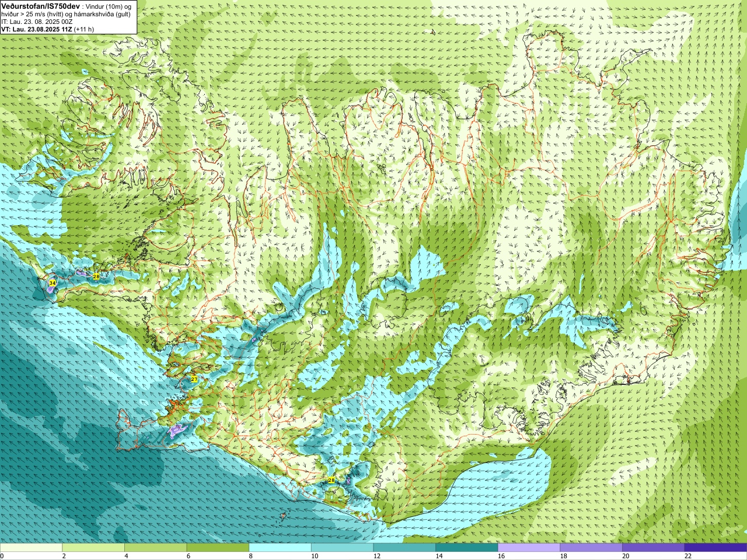Click the legend scale label 22
The height and width of the screenshot is (560, 747).
[688, 556]
